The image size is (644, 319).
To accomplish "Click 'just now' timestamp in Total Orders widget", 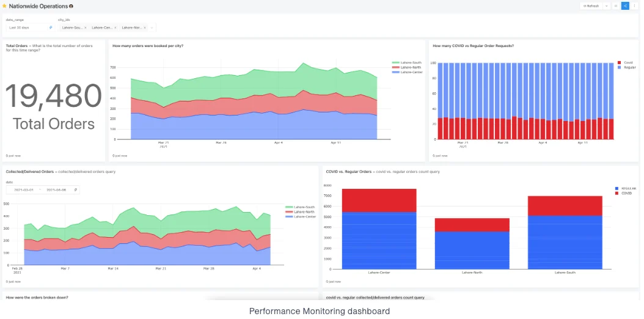I will (15, 156).
